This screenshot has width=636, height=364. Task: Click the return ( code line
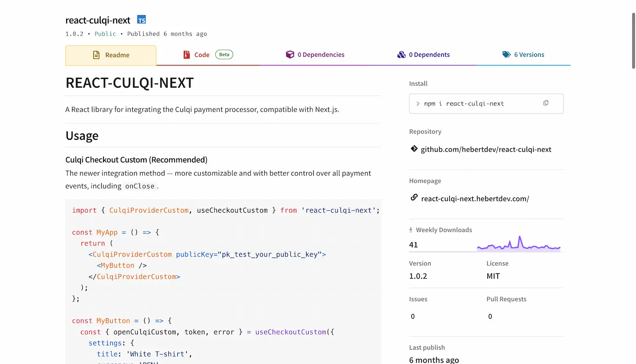(97, 244)
